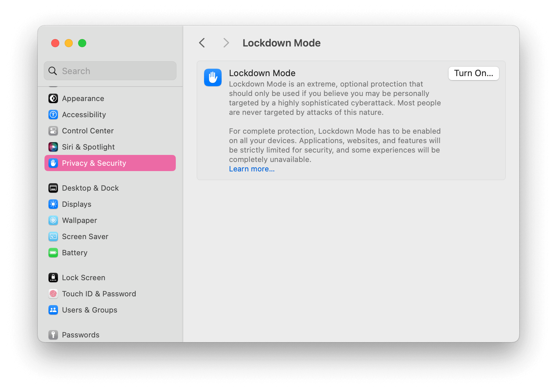Click the Control Center sidebar icon
Screen dimensions: 557x392
(x=53, y=131)
